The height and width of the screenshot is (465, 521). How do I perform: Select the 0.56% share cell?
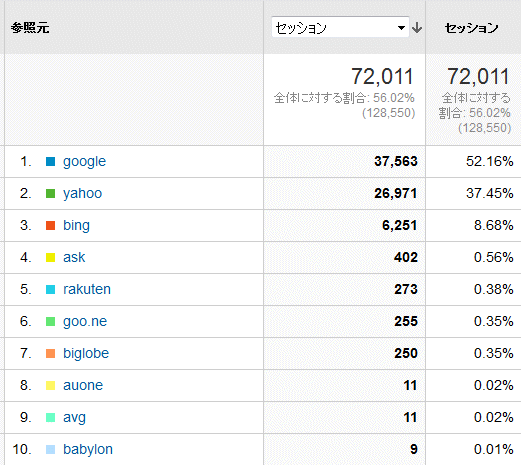pos(494,258)
